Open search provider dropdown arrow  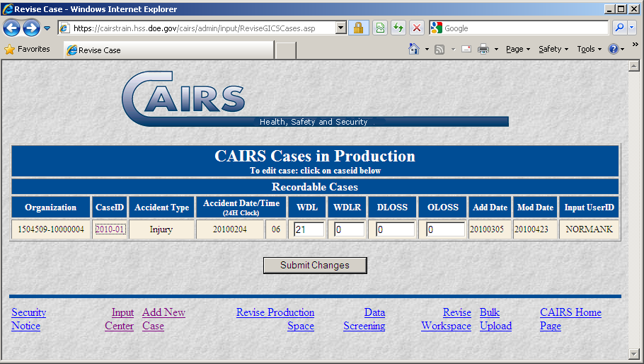(x=632, y=28)
